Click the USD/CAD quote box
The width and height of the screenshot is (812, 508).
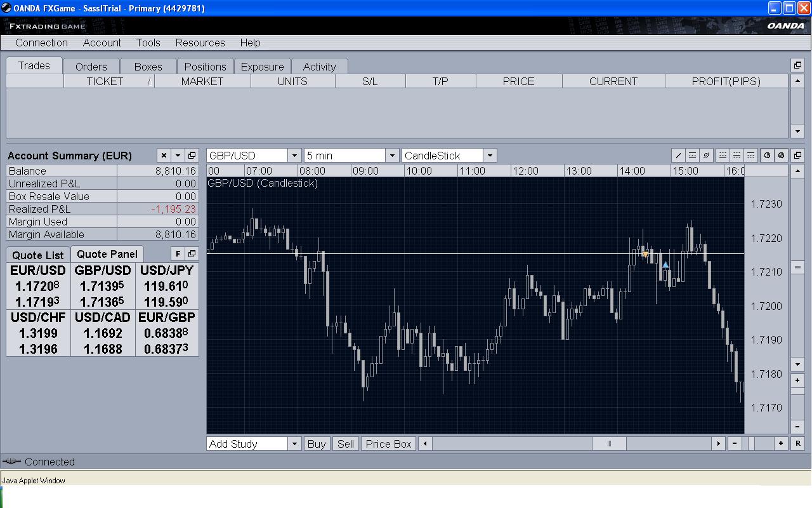103,333
